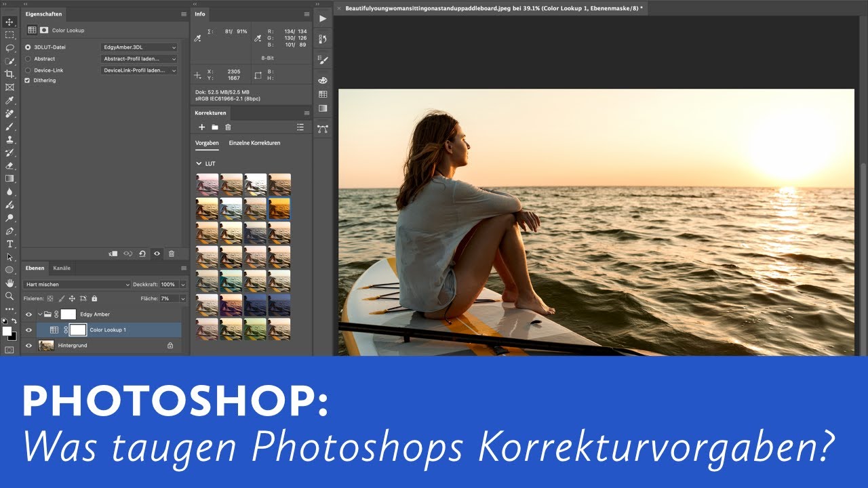Open the History panel icon

click(323, 39)
